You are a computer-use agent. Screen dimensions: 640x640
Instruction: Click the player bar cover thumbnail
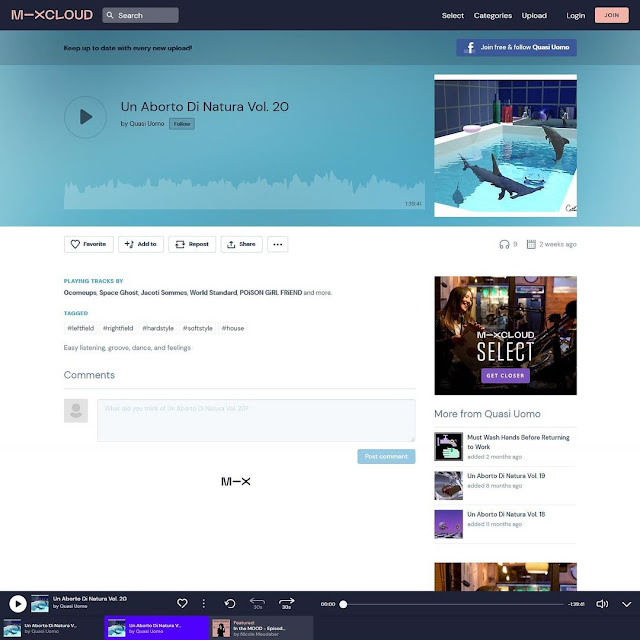(40, 603)
